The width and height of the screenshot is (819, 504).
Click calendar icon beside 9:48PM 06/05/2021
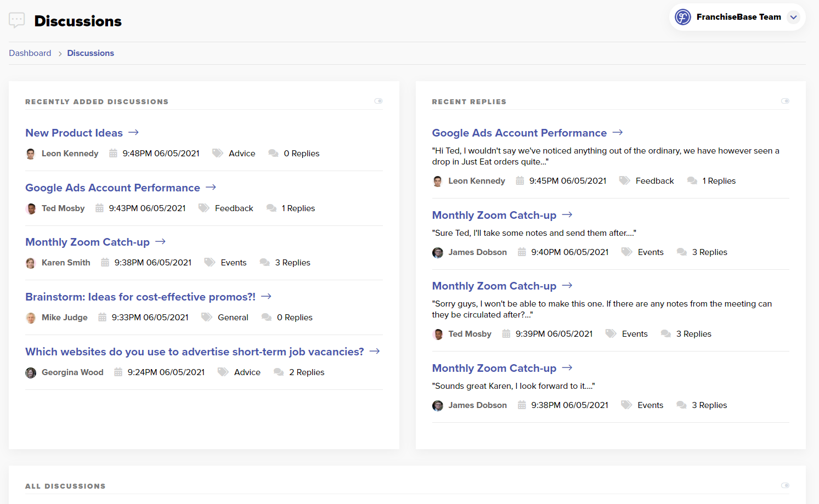[113, 154]
